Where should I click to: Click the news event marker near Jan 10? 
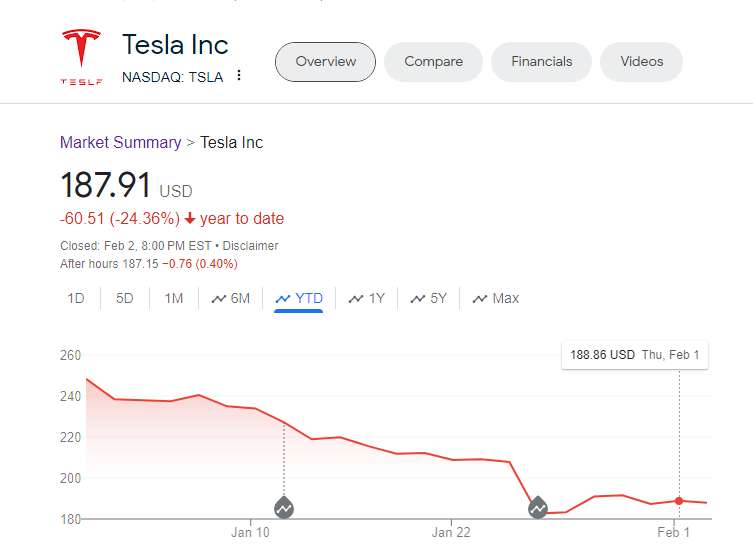point(284,507)
